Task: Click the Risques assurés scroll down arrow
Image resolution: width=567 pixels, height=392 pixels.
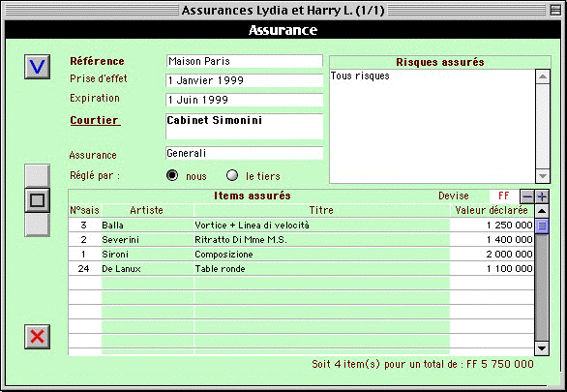Action: (x=543, y=176)
